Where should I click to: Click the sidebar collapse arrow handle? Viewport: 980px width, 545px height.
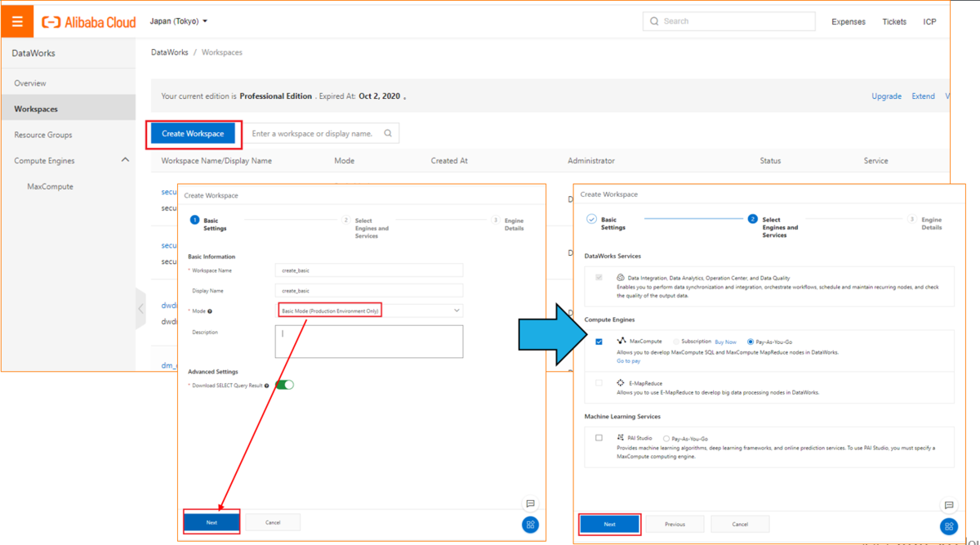(x=140, y=309)
